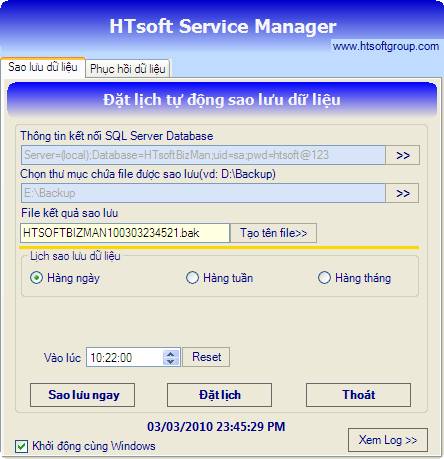Decrease the Vào lúc time with down arrow
This screenshot has width=444, height=459.
coord(171,362)
